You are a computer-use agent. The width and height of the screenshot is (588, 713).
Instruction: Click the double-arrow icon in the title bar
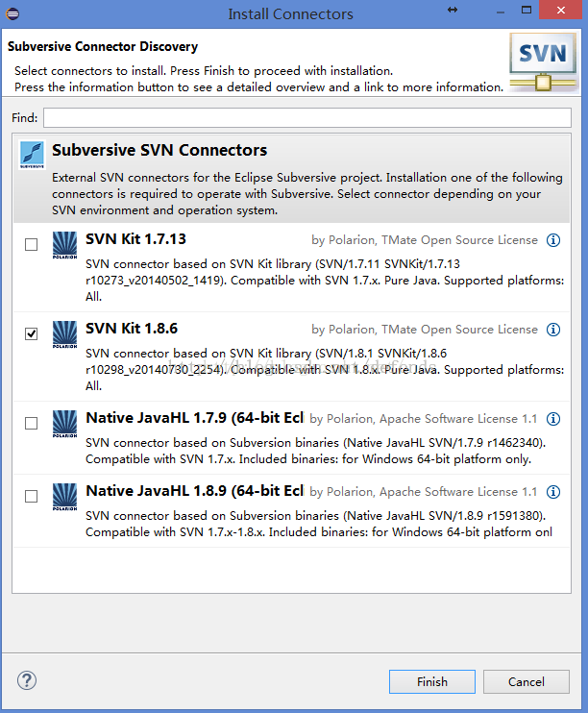[453, 10]
